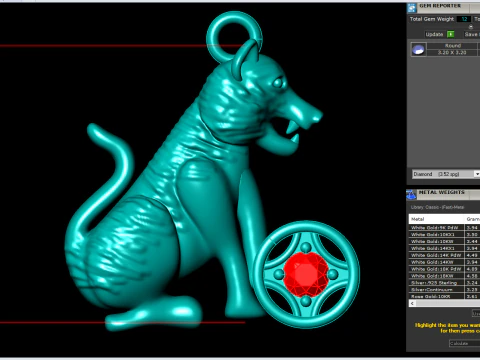Click the Calculate field in Metal Weights
Image resolution: width=480 pixels, height=360 pixels.
pyautogui.click(x=464, y=343)
